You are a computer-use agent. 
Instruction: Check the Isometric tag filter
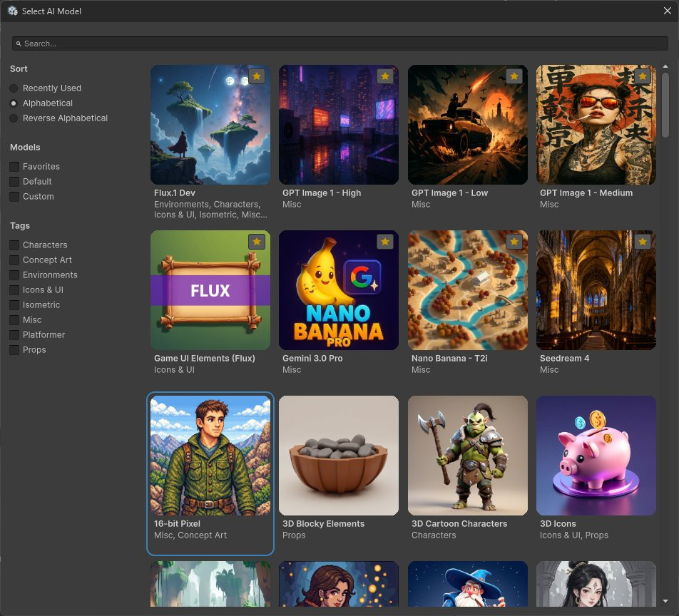(14, 304)
